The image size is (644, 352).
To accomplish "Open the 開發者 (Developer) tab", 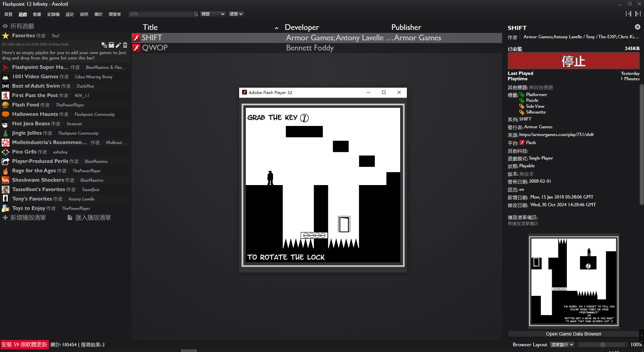I will (115, 14).
